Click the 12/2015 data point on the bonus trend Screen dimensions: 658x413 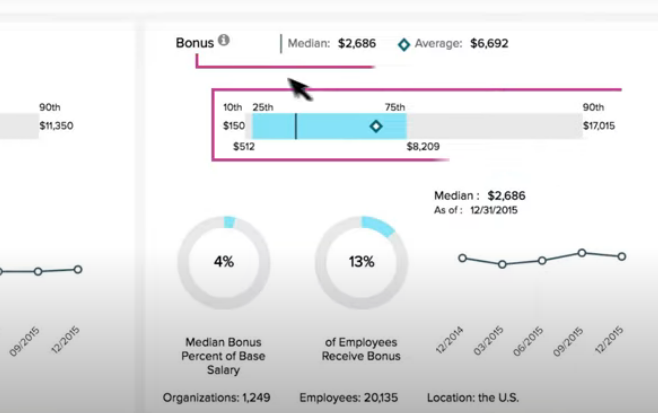tap(621, 257)
